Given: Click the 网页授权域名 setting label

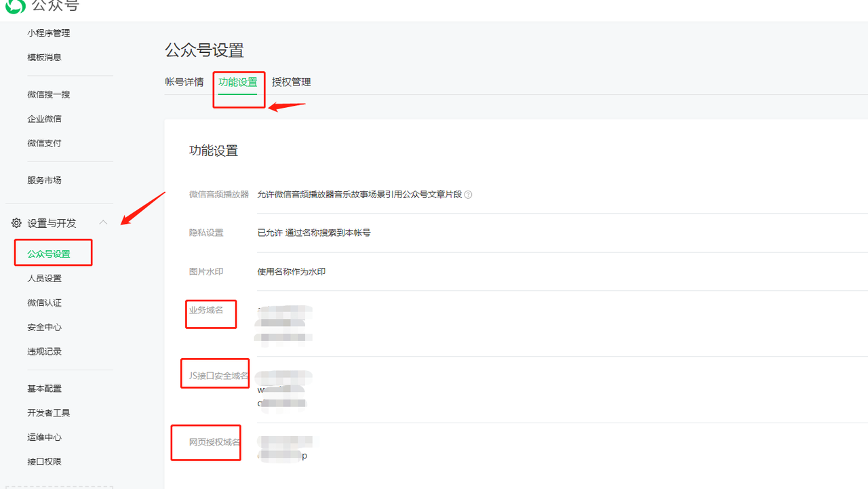Looking at the screenshot, I should [x=215, y=443].
